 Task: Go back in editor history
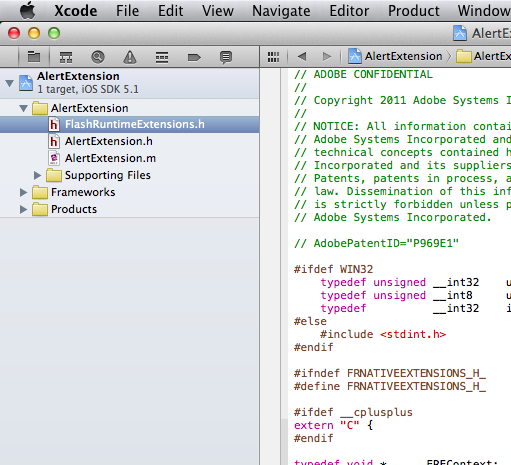tap(302, 56)
